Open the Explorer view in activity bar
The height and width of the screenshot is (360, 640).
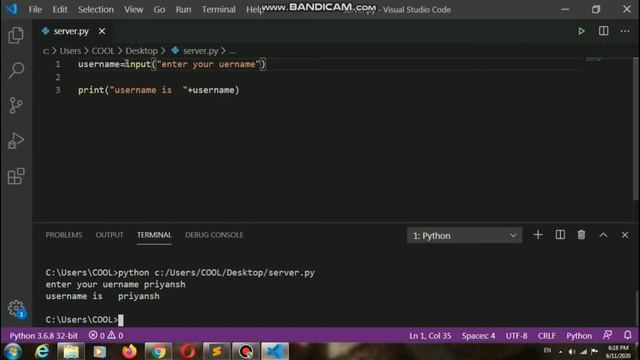[16, 35]
